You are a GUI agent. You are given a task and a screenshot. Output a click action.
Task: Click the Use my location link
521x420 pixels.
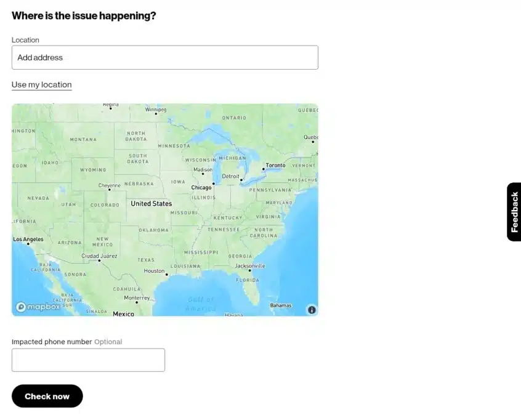click(x=41, y=85)
